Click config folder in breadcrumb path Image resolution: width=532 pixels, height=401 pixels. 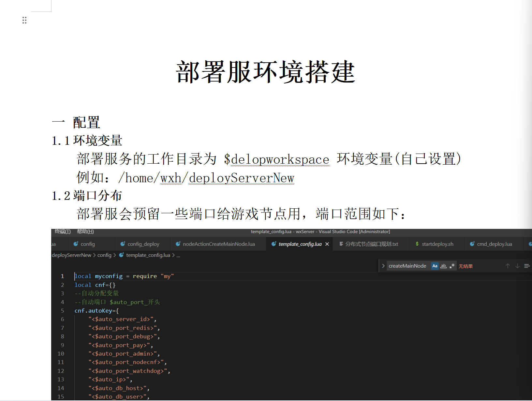(x=104, y=255)
